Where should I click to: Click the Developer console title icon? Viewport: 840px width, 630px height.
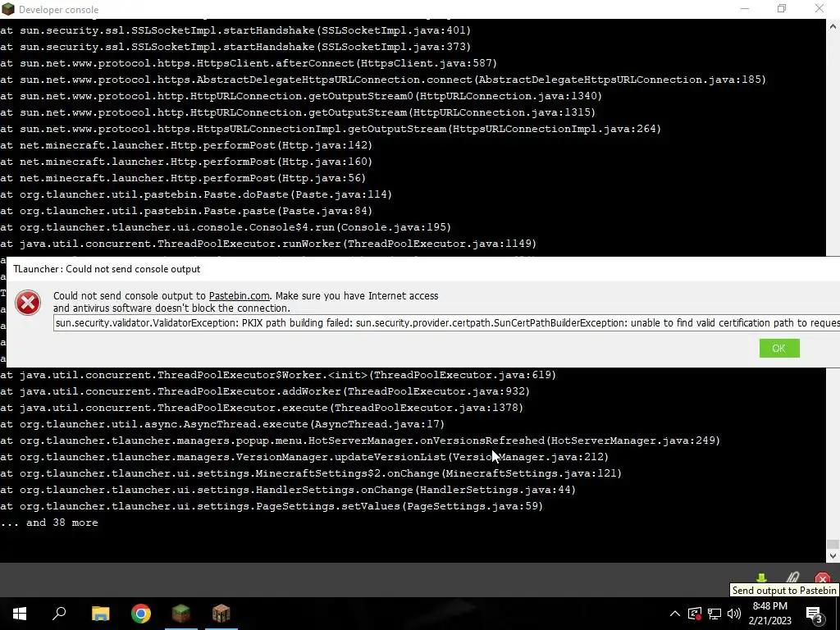8,9
